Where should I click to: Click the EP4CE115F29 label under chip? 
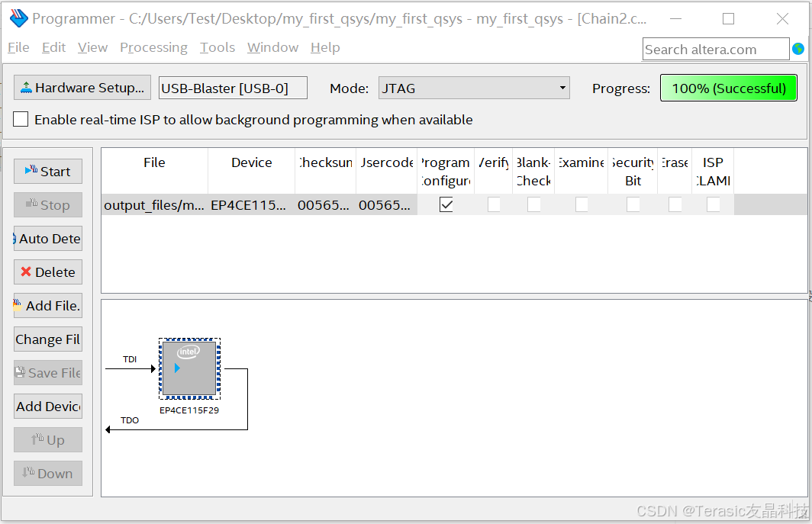pyautogui.click(x=189, y=410)
